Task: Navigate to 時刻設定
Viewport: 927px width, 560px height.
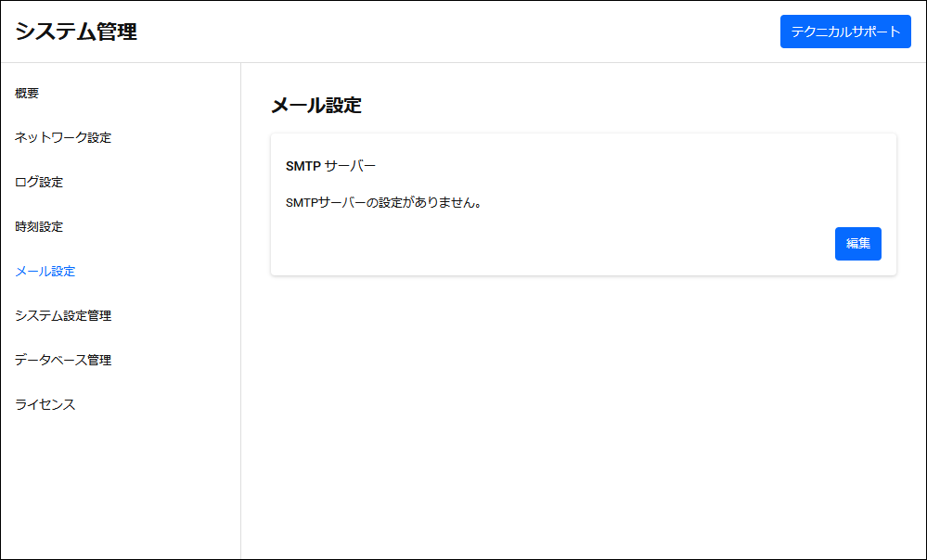Action: tap(39, 227)
